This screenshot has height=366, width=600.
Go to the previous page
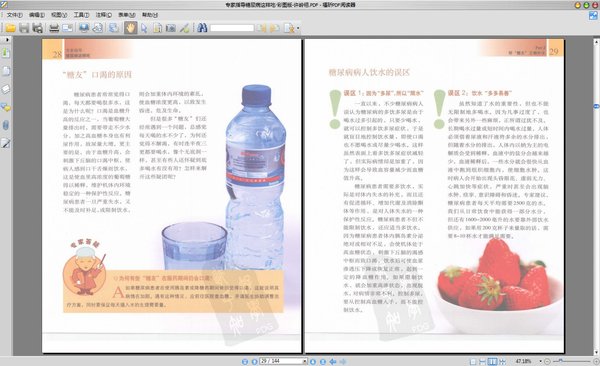[254, 361]
